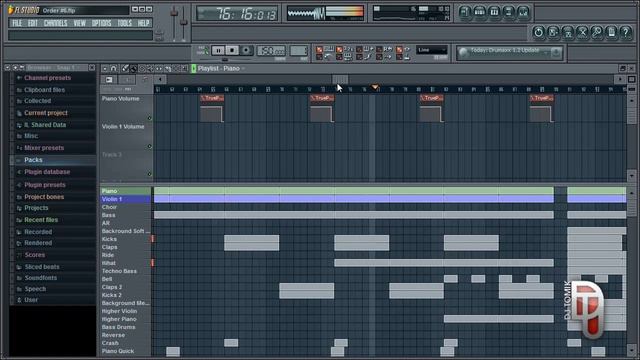Open the CHANNELS menu
The height and width of the screenshot is (360, 640).
pyautogui.click(x=56, y=23)
